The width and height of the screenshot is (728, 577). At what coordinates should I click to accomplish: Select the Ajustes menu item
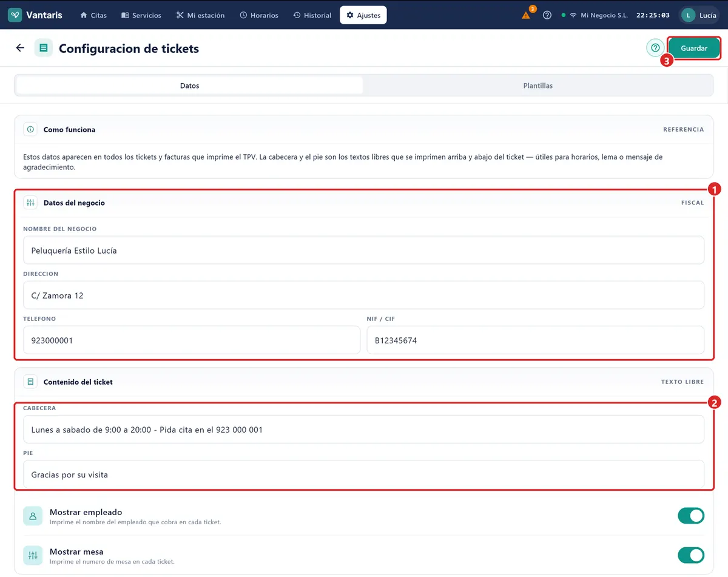[363, 15]
